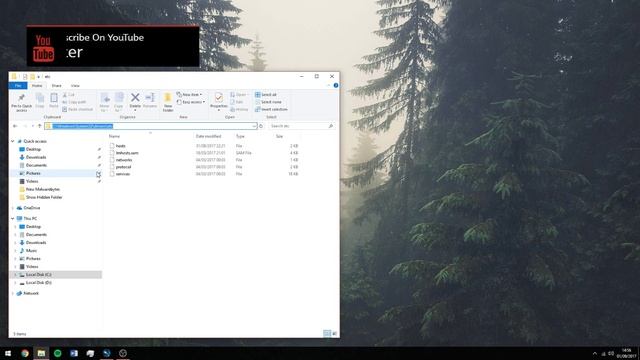Click Cut in the Clipboard group
This screenshot has width=640, height=360.
(x=69, y=95)
